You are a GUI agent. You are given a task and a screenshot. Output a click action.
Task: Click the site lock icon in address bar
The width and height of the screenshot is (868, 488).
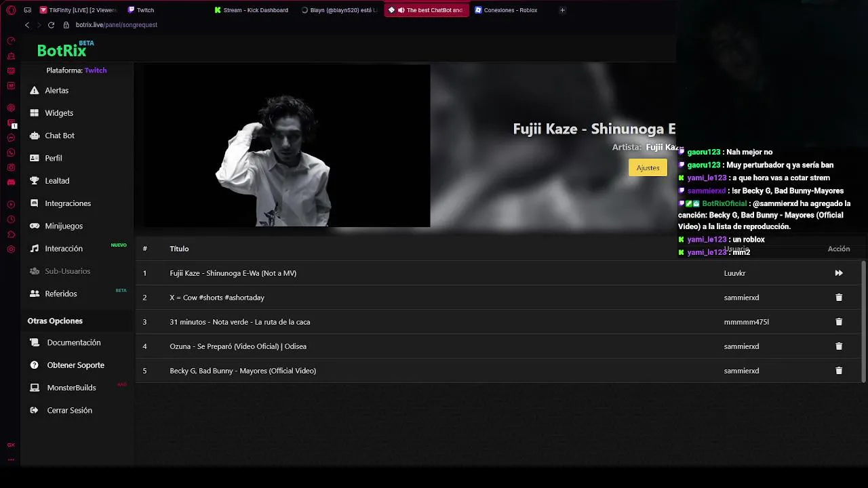click(x=66, y=25)
